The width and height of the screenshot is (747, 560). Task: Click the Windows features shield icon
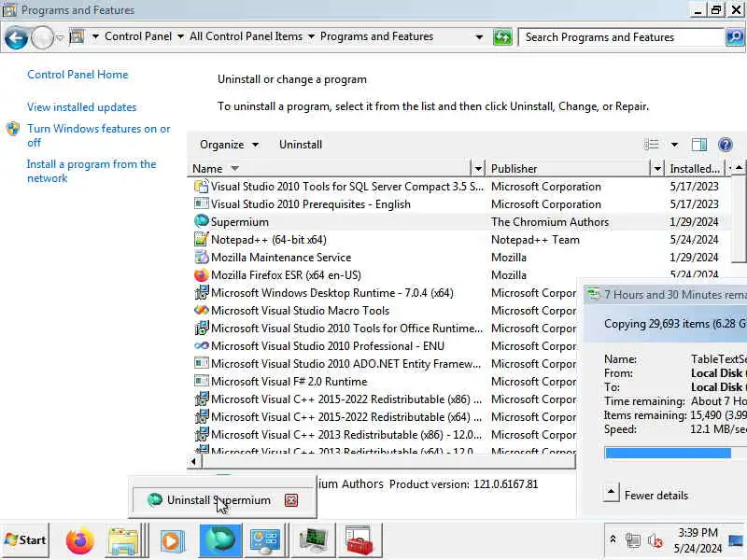13,129
